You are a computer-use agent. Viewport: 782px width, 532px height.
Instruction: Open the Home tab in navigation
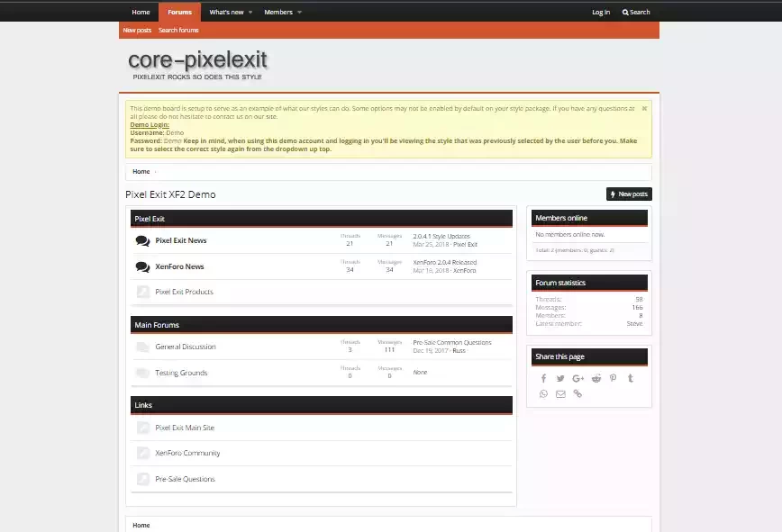click(x=141, y=12)
